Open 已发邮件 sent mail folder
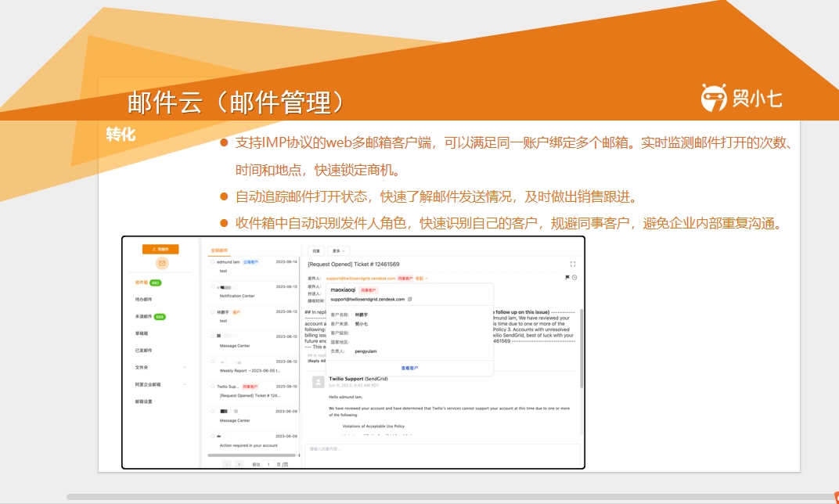The height and width of the screenshot is (504, 839). point(143,351)
